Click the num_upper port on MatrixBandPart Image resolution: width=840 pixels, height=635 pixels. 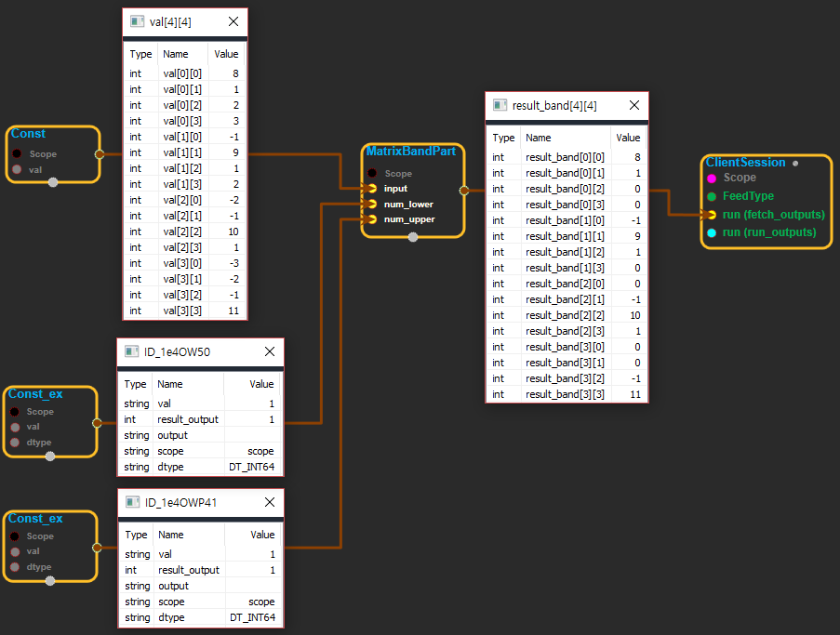[372, 219]
